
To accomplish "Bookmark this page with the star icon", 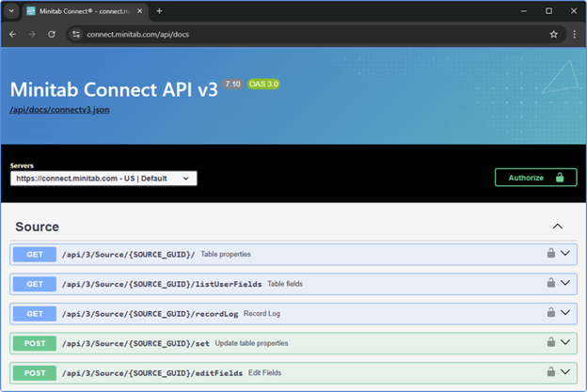I will pyautogui.click(x=553, y=34).
